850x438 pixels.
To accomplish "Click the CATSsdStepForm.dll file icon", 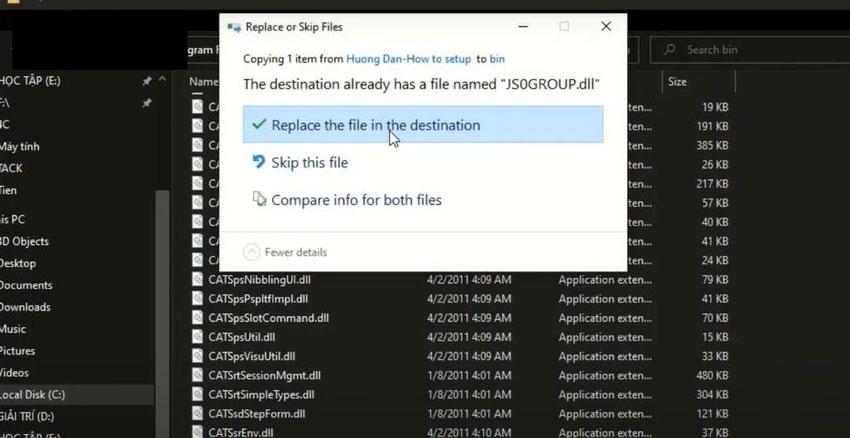I will 198,413.
